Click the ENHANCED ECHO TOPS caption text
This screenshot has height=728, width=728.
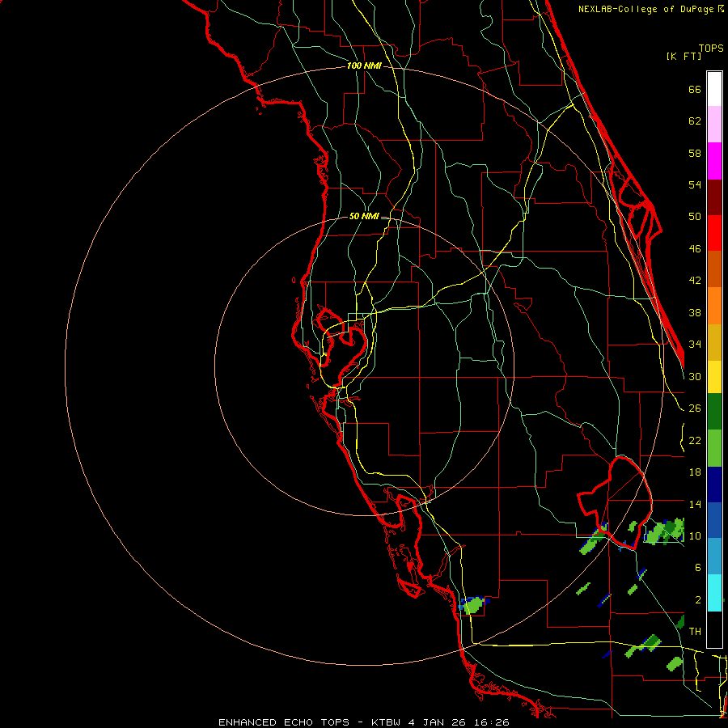tap(284, 722)
